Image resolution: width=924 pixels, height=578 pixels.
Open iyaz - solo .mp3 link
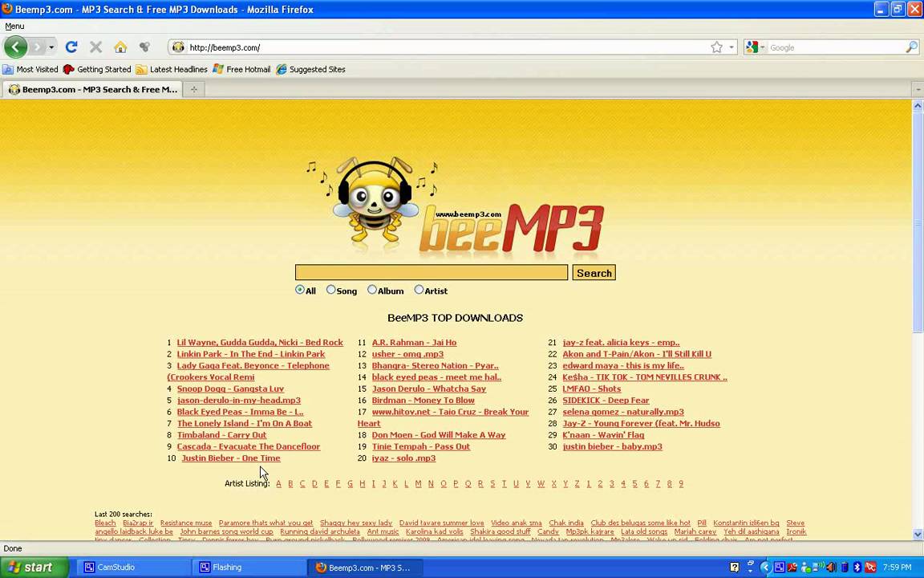pyautogui.click(x=403, y=458)
